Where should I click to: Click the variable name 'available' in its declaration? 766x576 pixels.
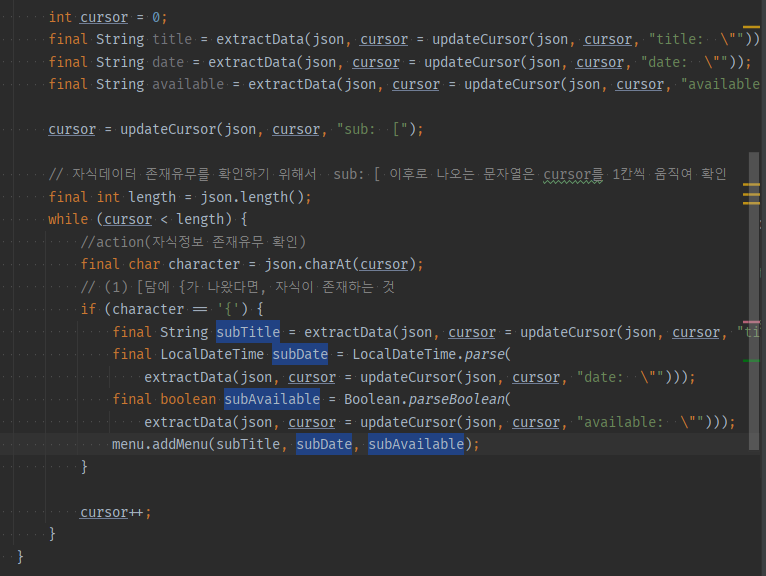coord(188,84)
